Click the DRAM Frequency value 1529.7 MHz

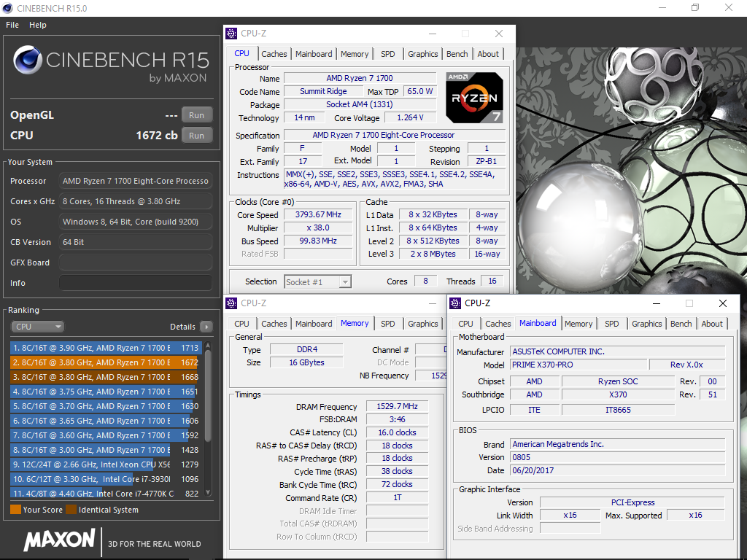pos(398,406)
